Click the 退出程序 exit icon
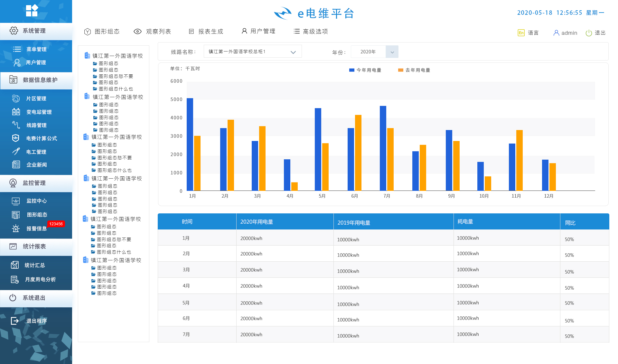Viewport: 618px width, 364px height. pyautogui.click(x=15, y=321)
